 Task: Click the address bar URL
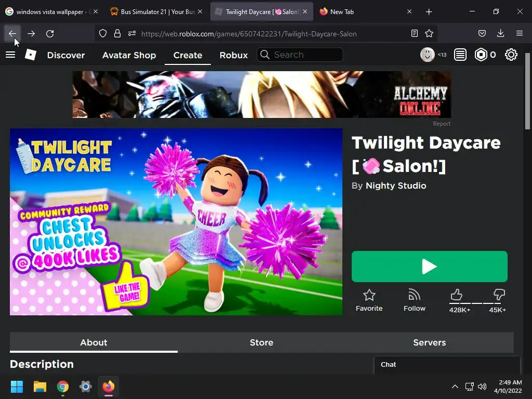(x=249, y=34)
